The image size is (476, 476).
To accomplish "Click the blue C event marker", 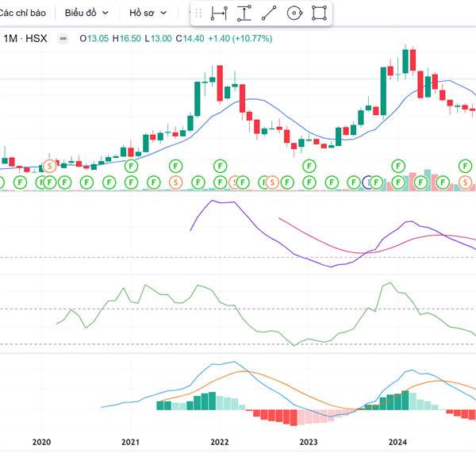I will click(367, 182).
